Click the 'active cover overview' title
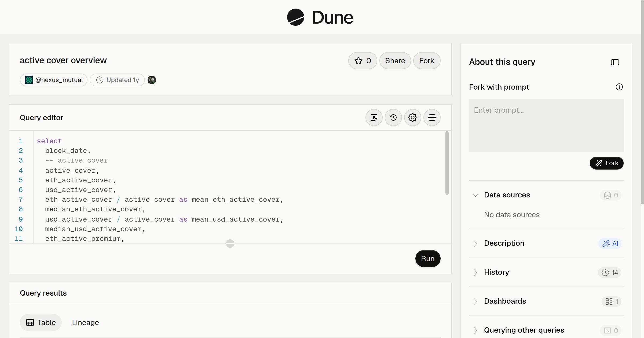The width and height of the screenshot is (644, 338). (x=63, y=60)
